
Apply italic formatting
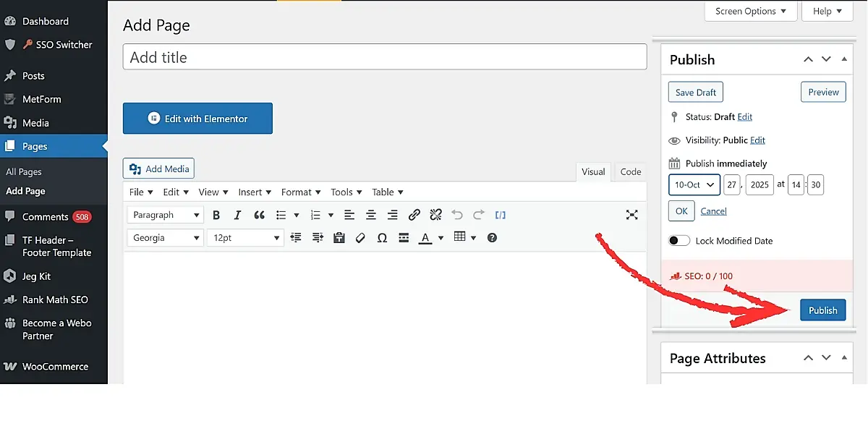[x=237, y=215]
